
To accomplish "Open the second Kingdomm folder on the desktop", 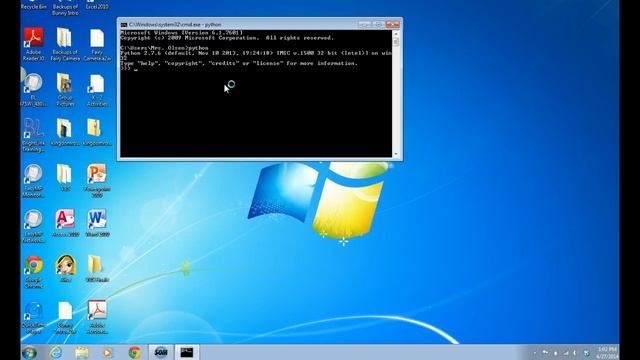I will tap(97, 132).
